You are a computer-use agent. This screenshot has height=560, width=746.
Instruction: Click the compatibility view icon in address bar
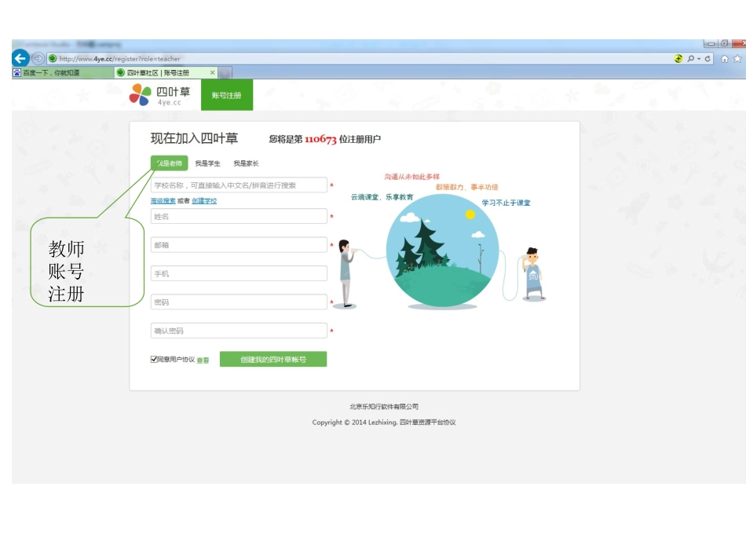click(x=678, y=59)
